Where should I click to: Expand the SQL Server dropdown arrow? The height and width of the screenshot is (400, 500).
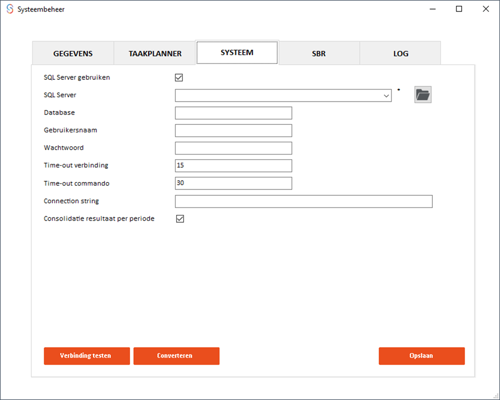click(386, 96)
